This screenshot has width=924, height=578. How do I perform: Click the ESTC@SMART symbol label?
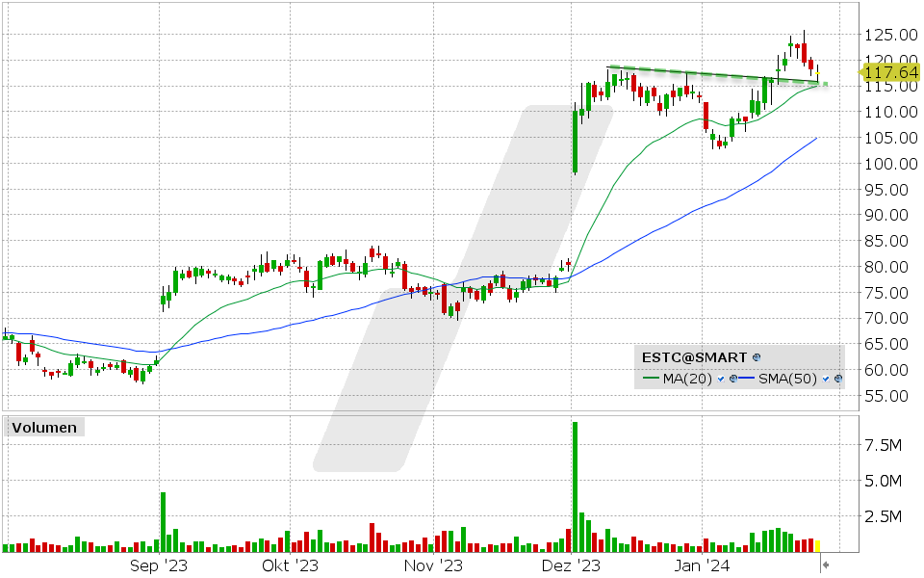(x=693, y=357)
